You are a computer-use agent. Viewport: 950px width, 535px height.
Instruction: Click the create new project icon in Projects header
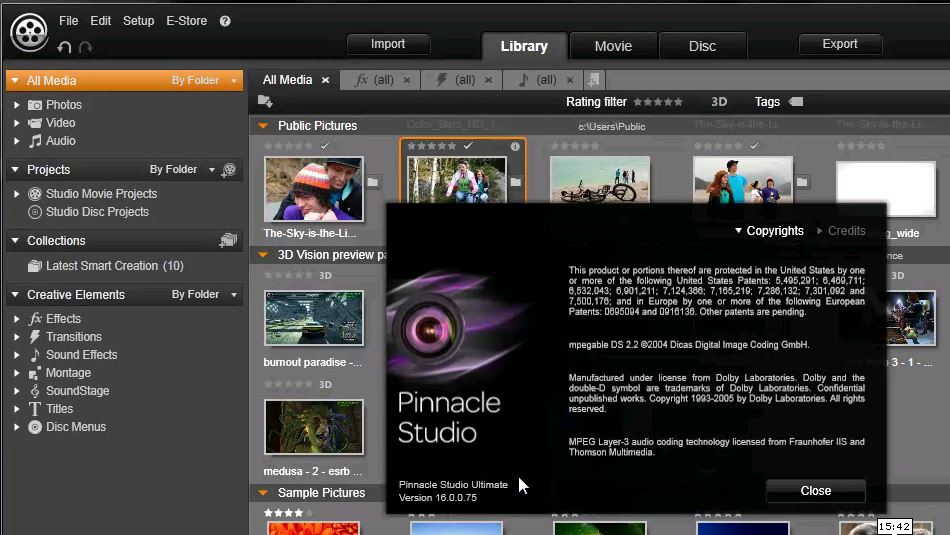coord(229,170)
